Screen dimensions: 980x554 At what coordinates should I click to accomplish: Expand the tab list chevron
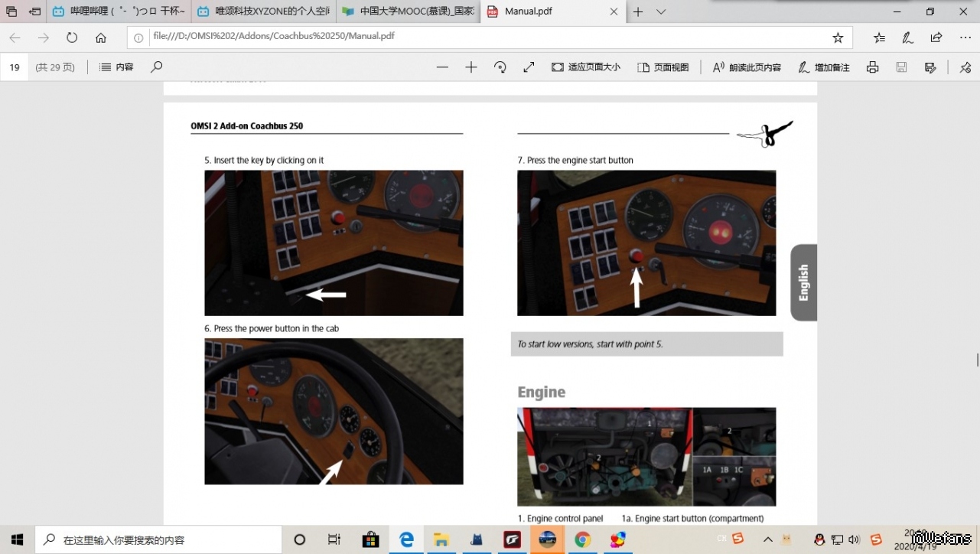point(661,11)
